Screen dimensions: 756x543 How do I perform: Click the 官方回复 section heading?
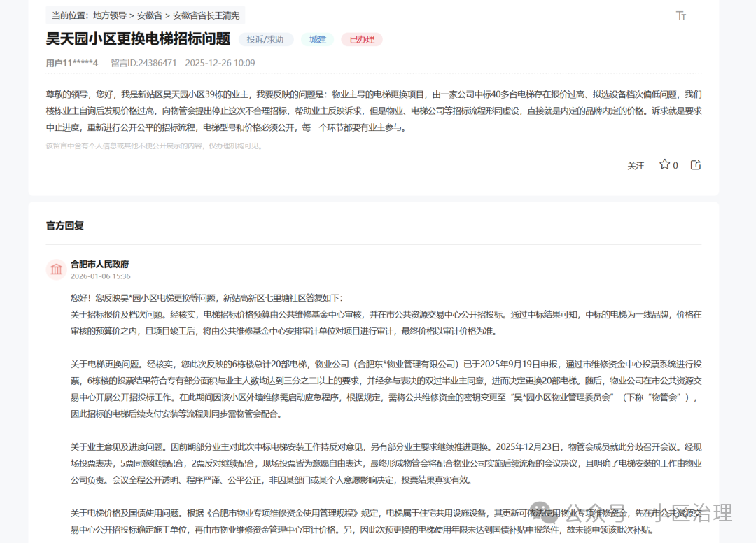click(x=64, y=225)
